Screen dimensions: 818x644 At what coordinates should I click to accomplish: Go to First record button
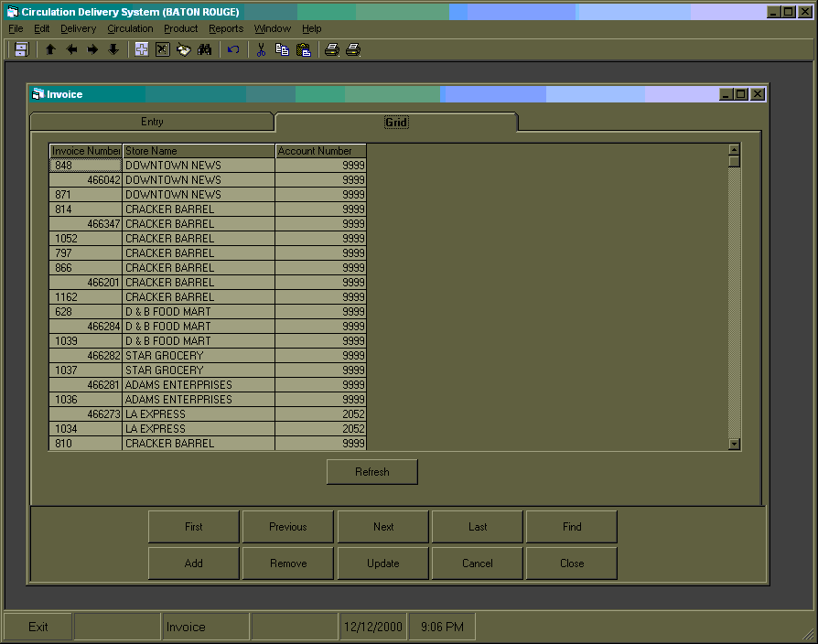[194, 527]
